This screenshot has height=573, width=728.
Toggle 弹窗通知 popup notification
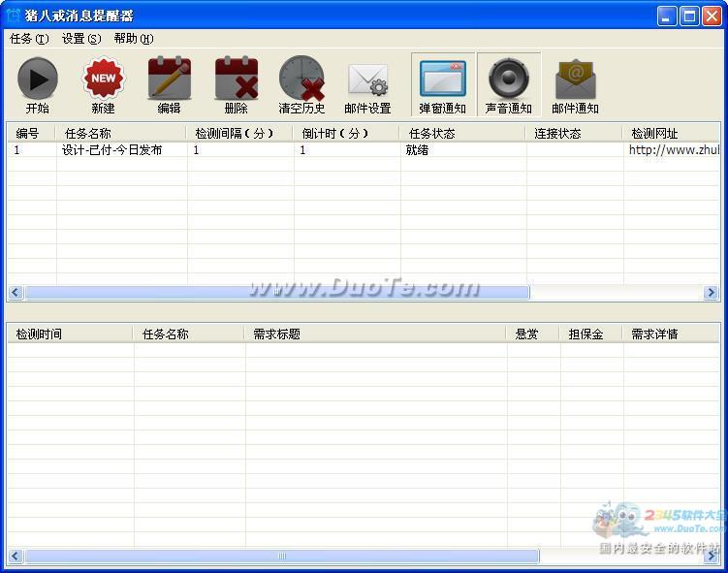click(x=443, y=80)
